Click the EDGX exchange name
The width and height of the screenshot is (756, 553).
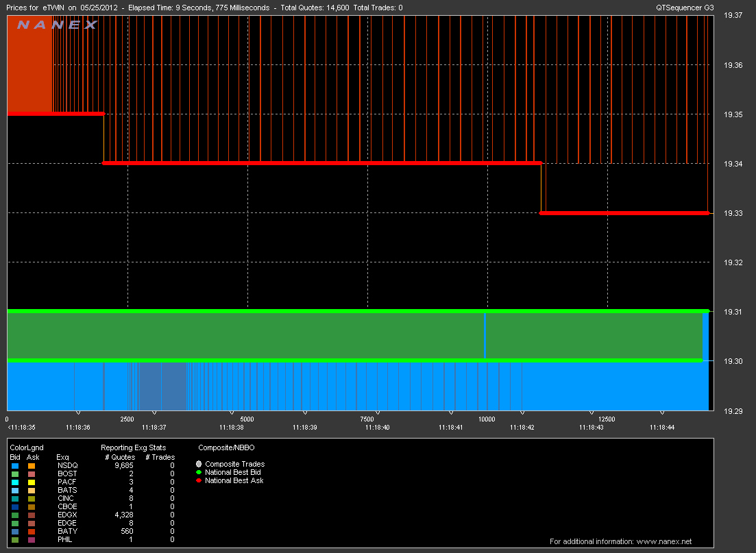[67, 515]
